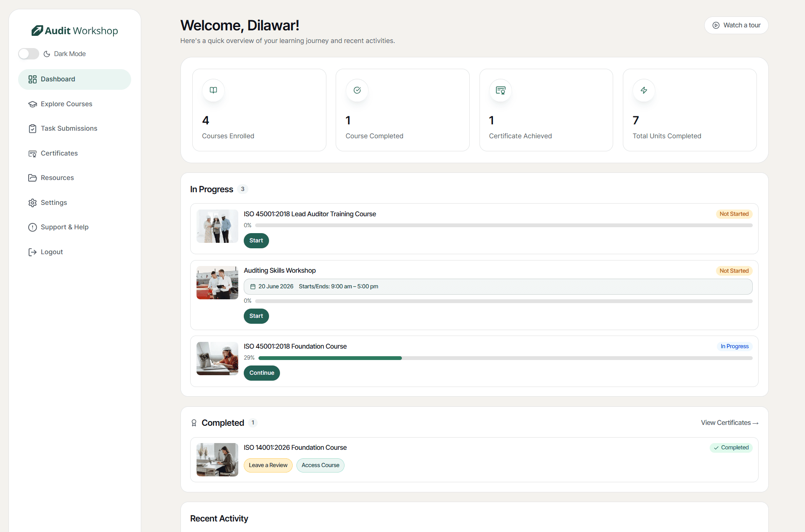This screenshot has height=532, width=805.
Task: Open the Dashboard menu item
Action: [x=75, y=79]
